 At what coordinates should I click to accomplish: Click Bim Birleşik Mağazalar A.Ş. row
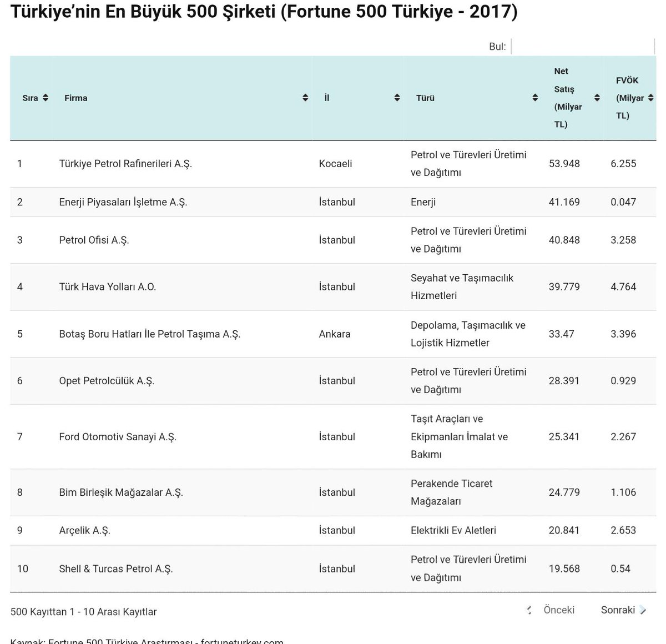click(333, 492)
